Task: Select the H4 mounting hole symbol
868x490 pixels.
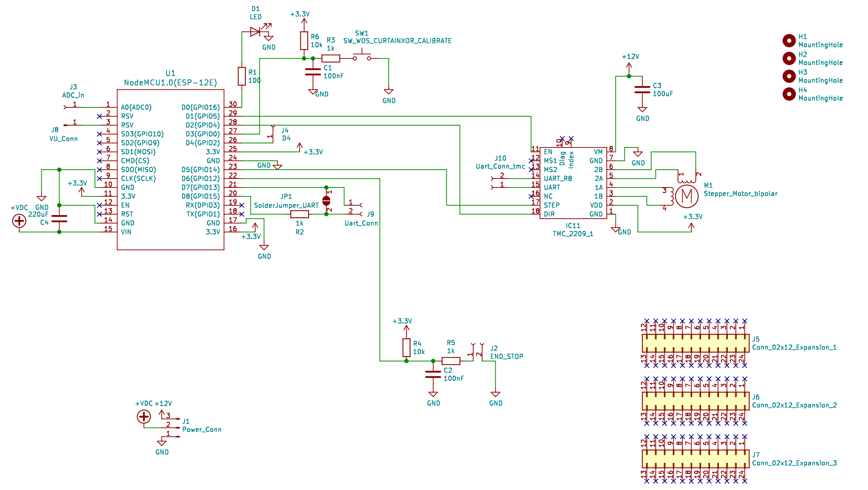Action: pyautogui.click(x=789, y=94)
